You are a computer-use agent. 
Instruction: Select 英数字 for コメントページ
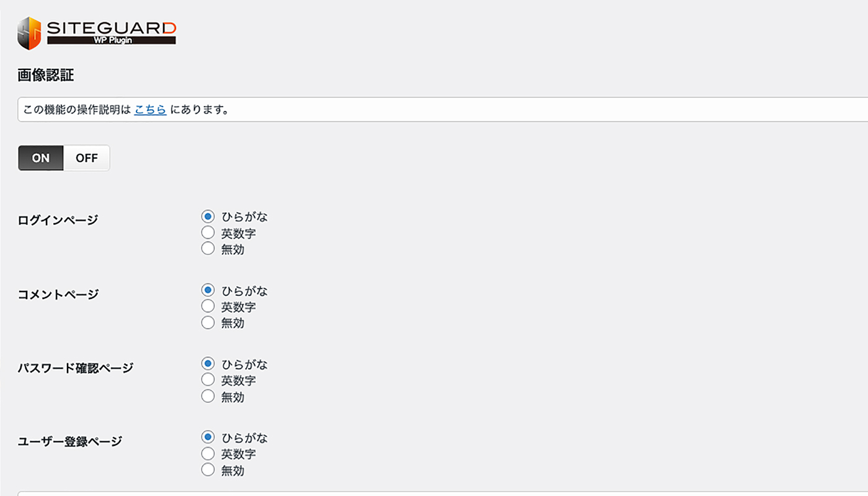pos(208,306)
